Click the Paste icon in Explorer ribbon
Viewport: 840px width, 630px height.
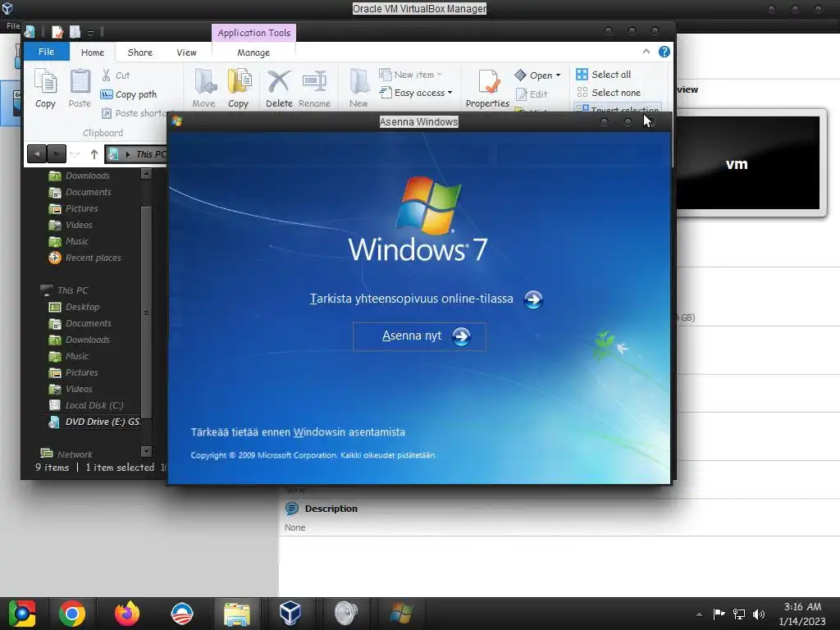coord(80,82)
